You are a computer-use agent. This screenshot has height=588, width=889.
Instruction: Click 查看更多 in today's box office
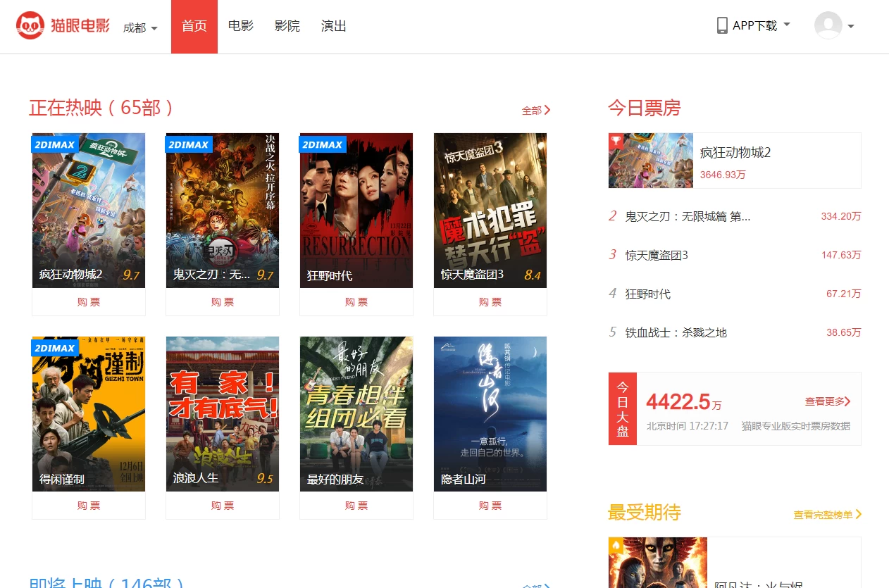coord(828,401)
